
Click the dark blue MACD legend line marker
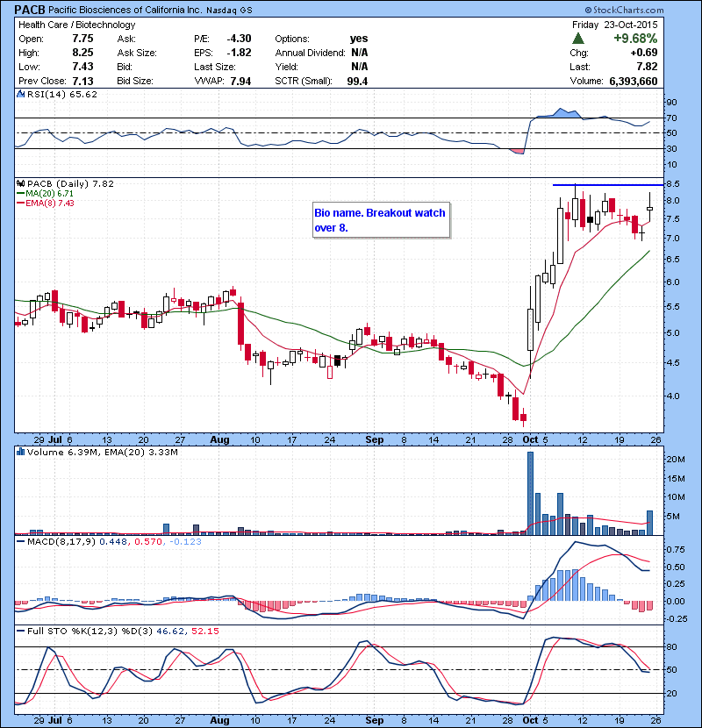(20, 542)
